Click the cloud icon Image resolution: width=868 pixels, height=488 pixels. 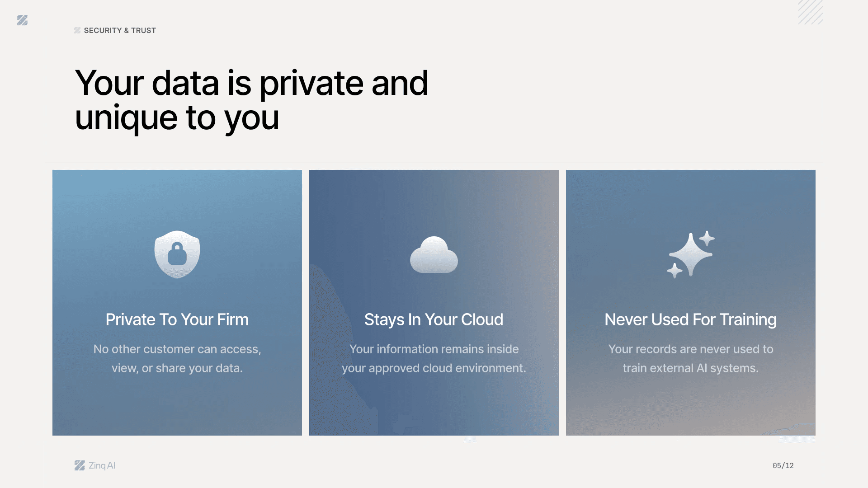(434, 254)
